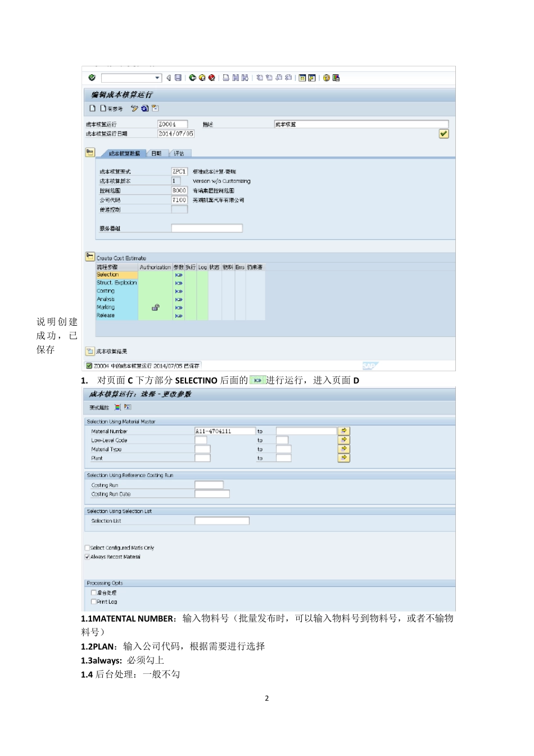Click Low-Level Code multiple selection arrow button
534x756 pixels.
click(x=343, y=440)
